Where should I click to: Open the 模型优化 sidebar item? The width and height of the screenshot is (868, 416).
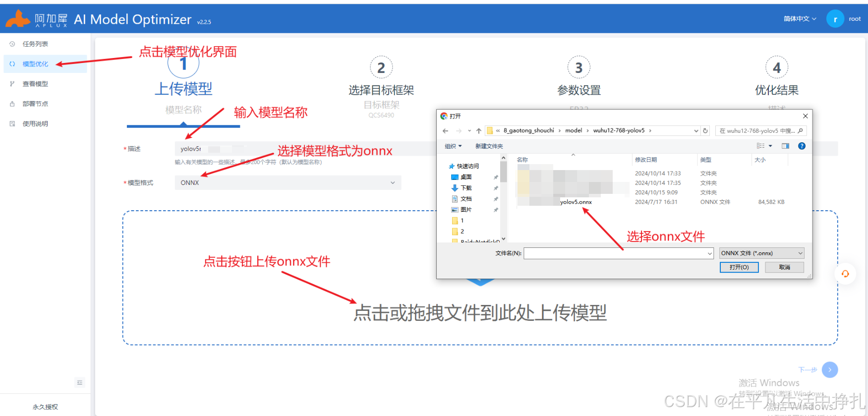pos(45,64)
